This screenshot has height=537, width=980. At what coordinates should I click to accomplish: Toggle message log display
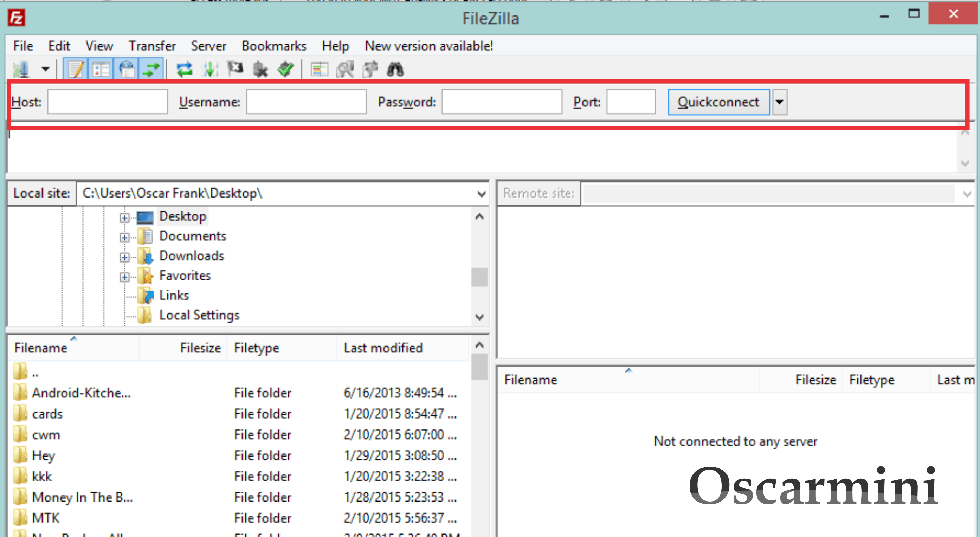pyautogui.click(x=75, y=69)
